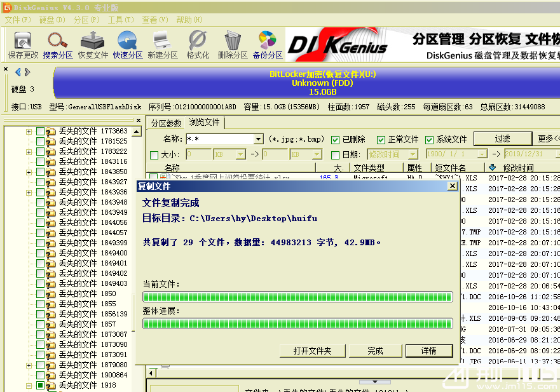Open the 文件(F) menu
560x392 pixels.
coord(18,20)
